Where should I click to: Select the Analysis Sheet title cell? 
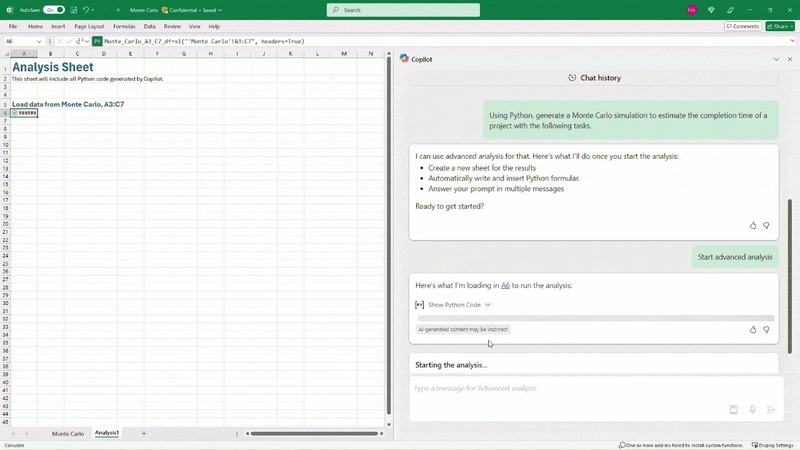point(53,67)
